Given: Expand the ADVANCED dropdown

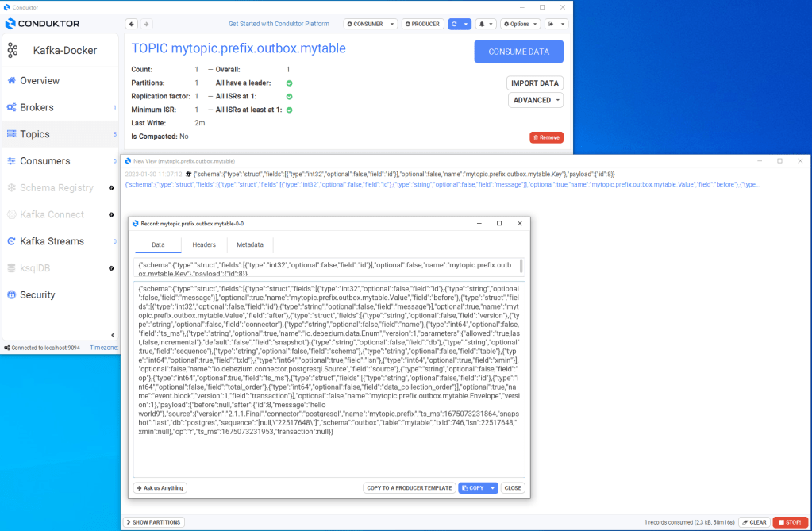Looking at the screenshot, I should pos(536,100).
